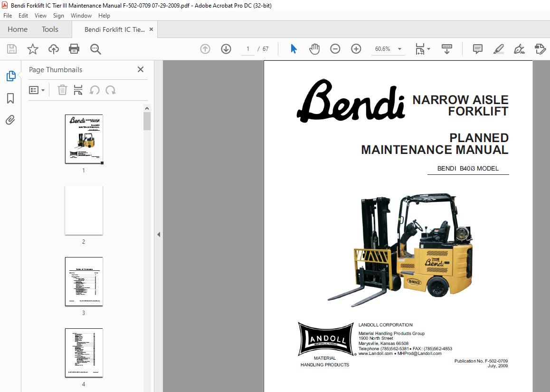
Task: Click 'Publication No. F-502-0709' text
Action: [x=481, y=361]
